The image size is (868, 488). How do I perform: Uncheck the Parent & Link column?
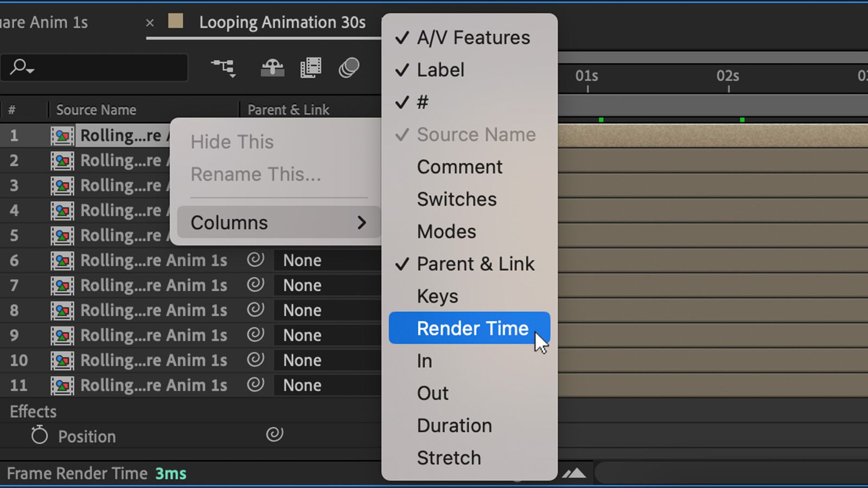pos(475,264)
